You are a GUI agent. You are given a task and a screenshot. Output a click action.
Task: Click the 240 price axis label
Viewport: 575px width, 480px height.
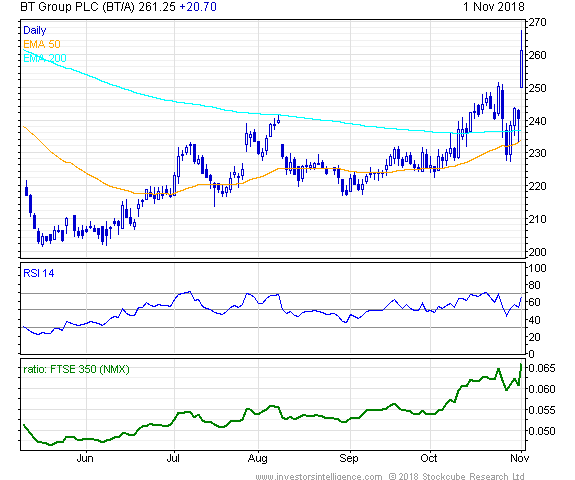(537, 121)
